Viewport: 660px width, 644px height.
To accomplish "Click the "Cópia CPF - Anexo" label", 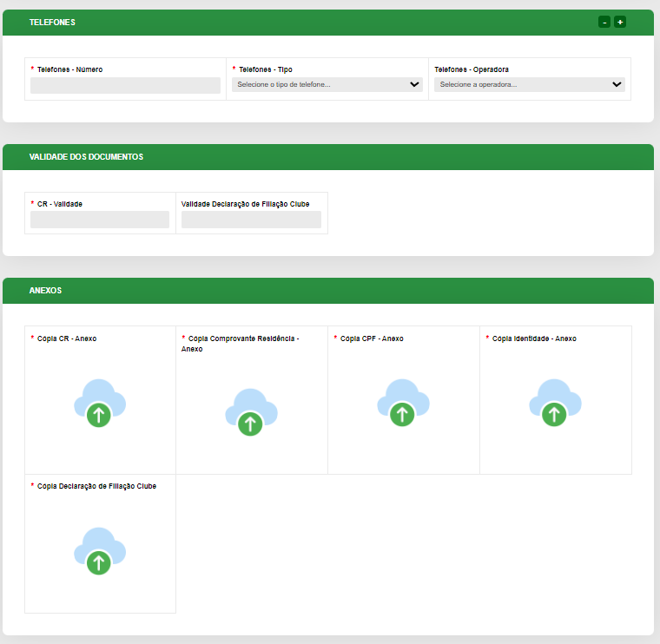I will tap(372, 338).
